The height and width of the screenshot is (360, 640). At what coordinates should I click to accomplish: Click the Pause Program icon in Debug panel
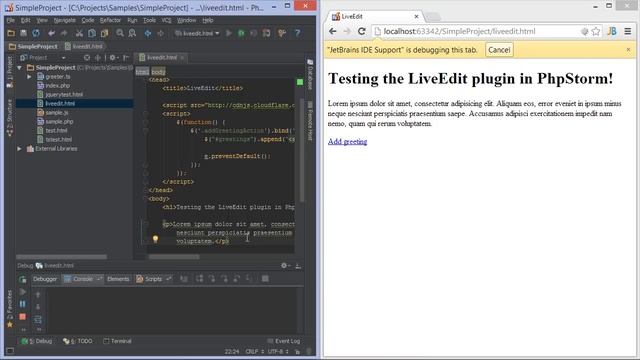click(22, 304)
